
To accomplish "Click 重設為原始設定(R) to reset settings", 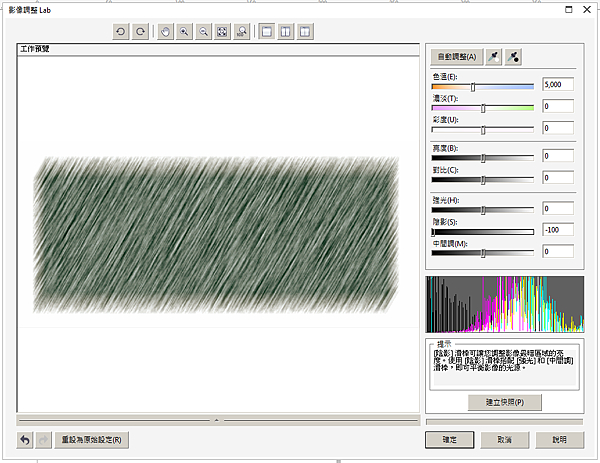I will coord(91,439).
